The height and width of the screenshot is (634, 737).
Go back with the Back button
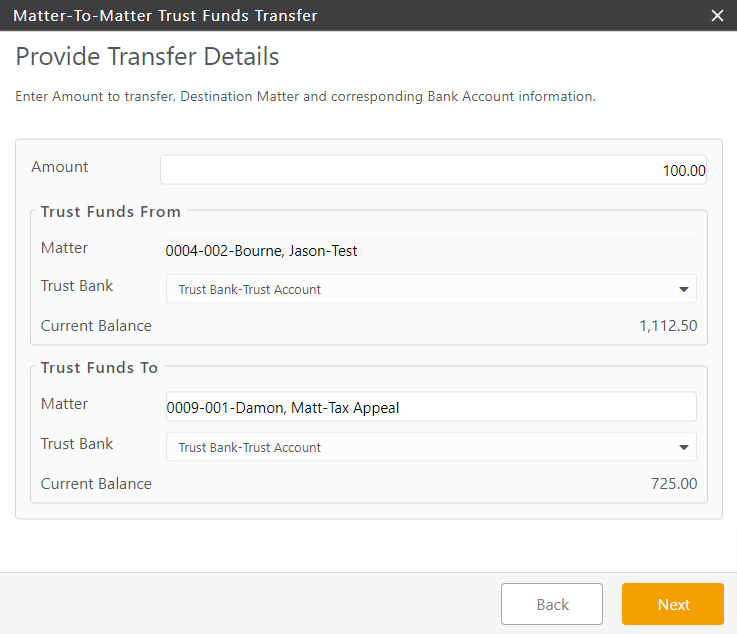pos(552,604)
